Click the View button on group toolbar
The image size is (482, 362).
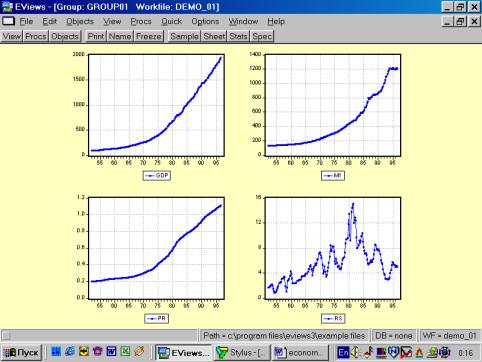pyautogui.click(x=12, y=36)
